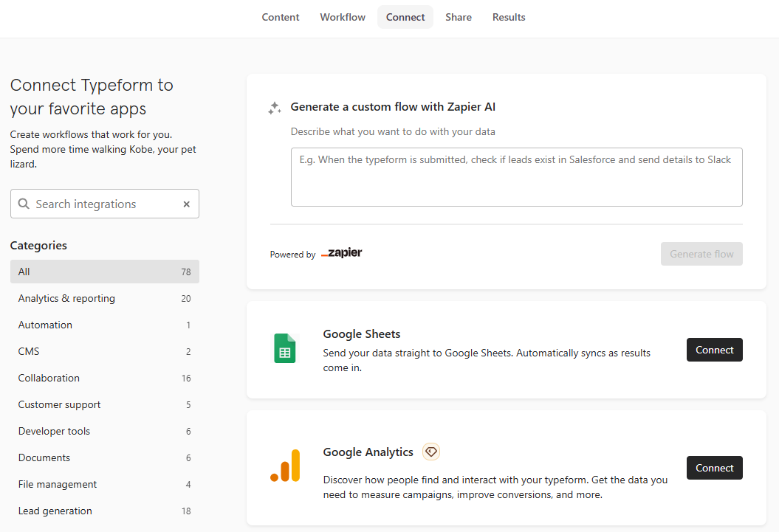Open the Results tab
This screenshot has height=532, width=779.
tap(508, 17)
